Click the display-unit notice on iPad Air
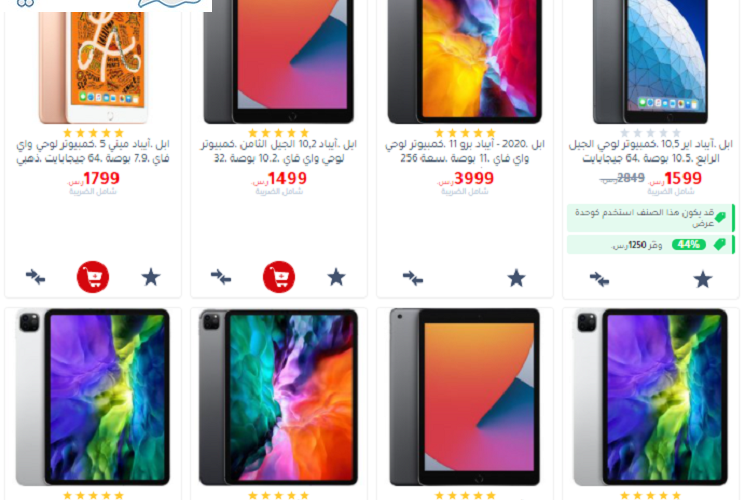 click(x=650, y=218)
